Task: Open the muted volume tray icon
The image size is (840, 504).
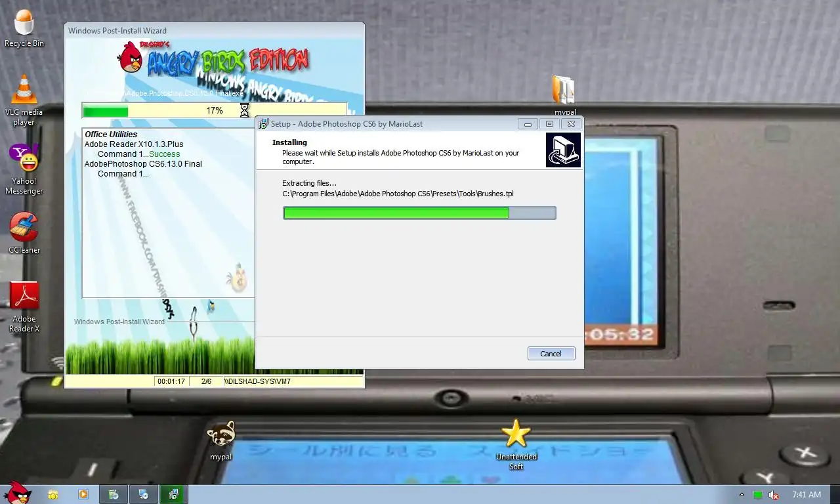Action: 774,495
